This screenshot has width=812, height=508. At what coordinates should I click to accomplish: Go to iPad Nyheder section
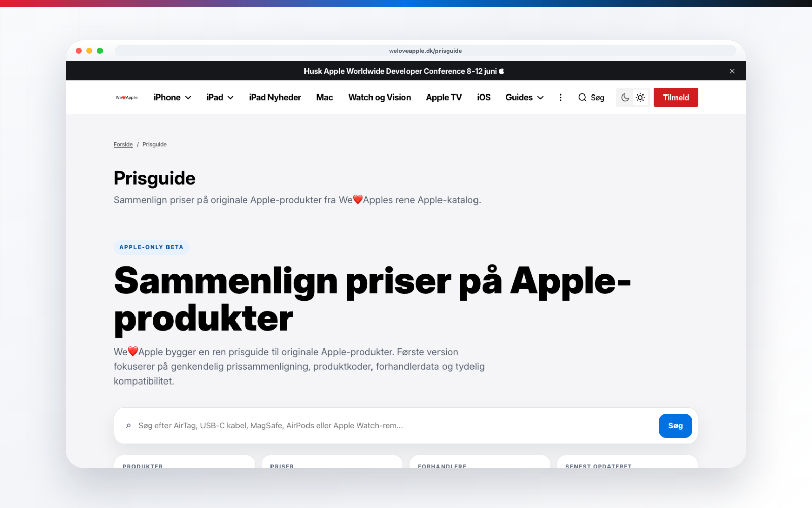pyautogui.click(x=275, y=98)
